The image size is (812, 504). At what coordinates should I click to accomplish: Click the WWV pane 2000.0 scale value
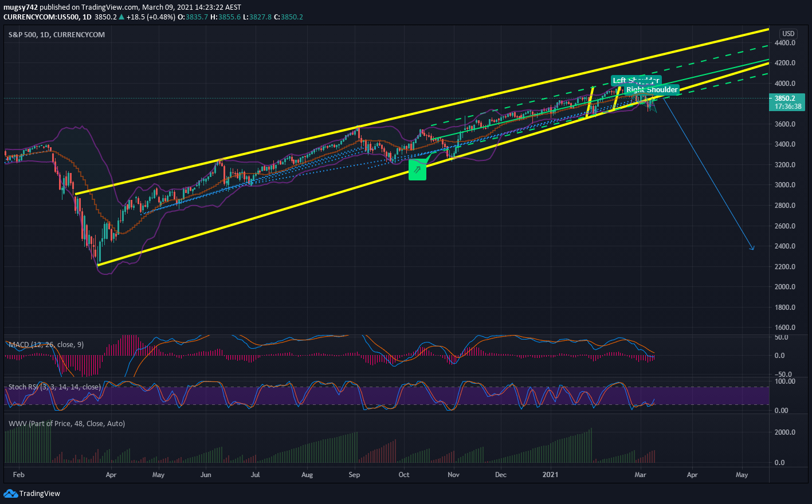pos(784,432)
